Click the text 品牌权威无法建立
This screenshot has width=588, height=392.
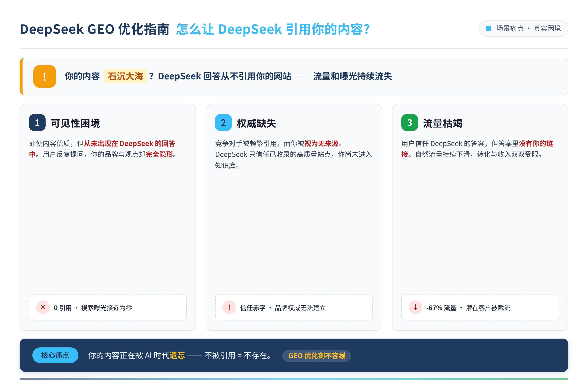(x=300, y=307)
